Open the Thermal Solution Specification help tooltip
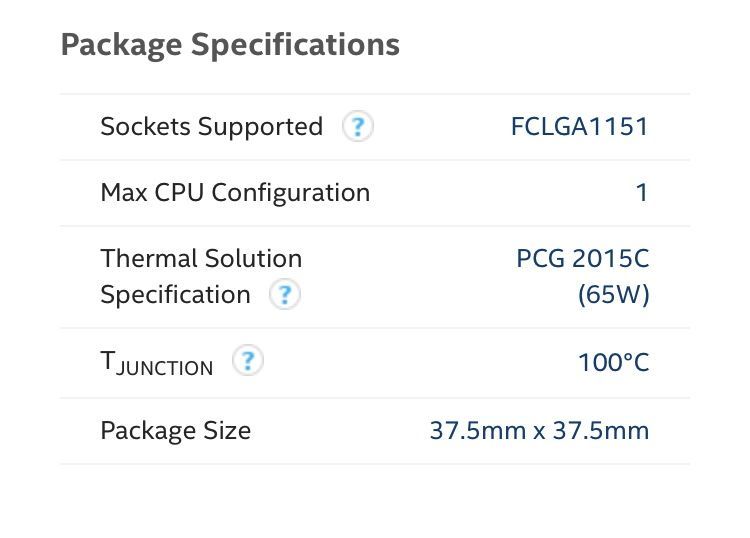 (285, 295)
